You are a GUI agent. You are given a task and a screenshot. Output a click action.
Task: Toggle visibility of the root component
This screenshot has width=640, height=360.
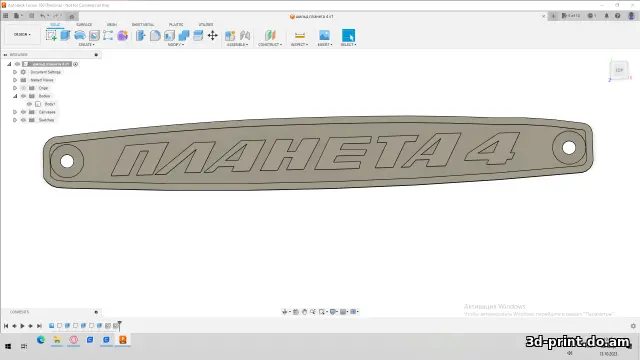(x=17, y=64)
